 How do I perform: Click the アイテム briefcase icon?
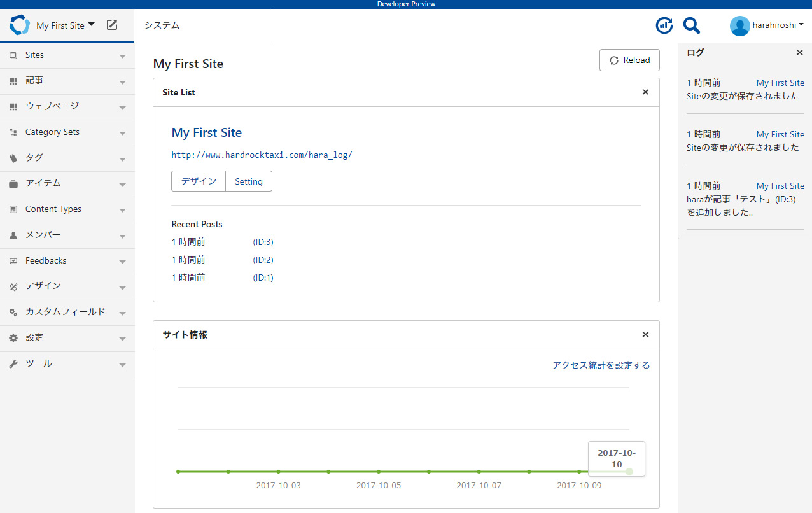pos(13,184)
